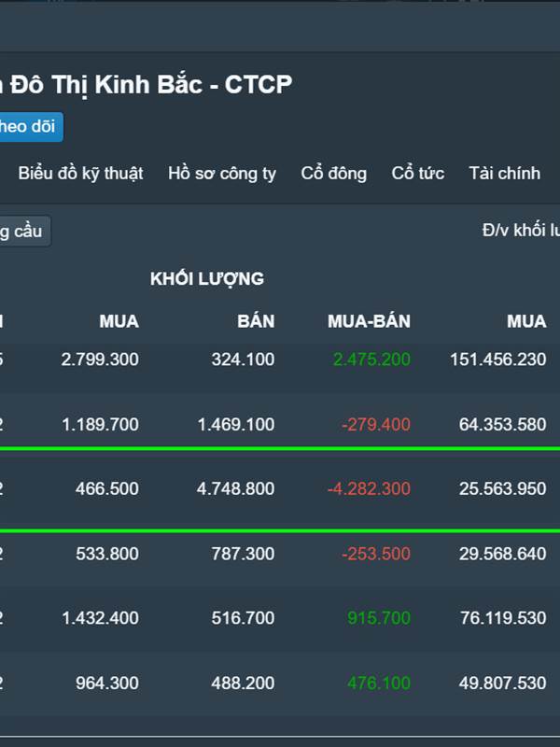The image size is (560, 747).
Task: Click the BÁN column header
Action: click(x=256, y=321)
